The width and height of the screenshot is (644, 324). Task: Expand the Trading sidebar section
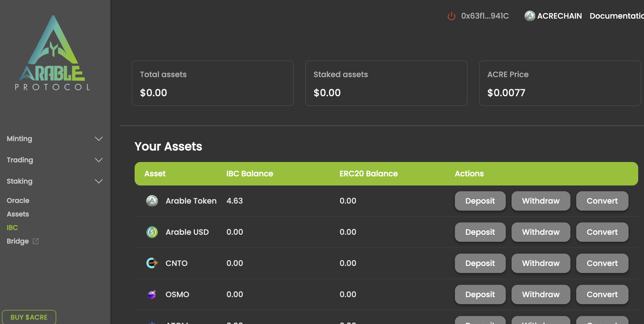(99, 160)
